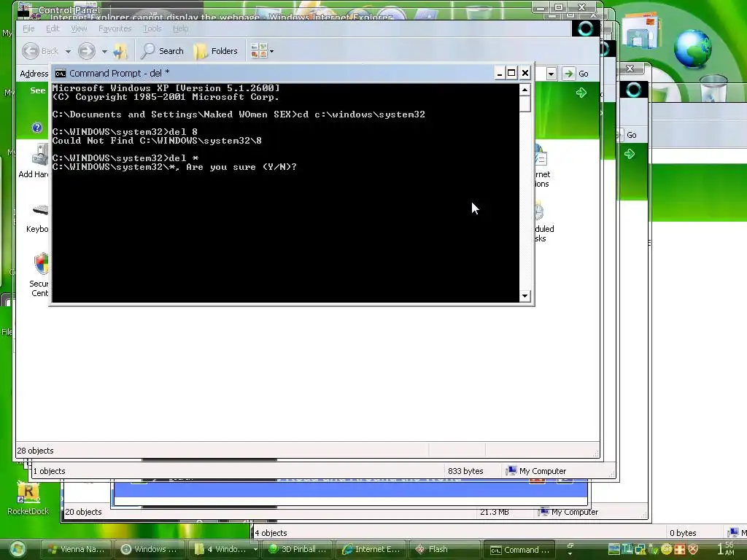Click the '1 objects' status bar text
The height and width of the screenshot is (560, 747).
(50, 471)
